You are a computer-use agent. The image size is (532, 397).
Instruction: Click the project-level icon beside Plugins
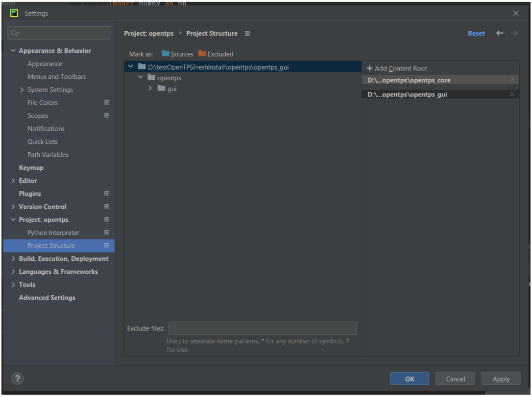[106, 193]
